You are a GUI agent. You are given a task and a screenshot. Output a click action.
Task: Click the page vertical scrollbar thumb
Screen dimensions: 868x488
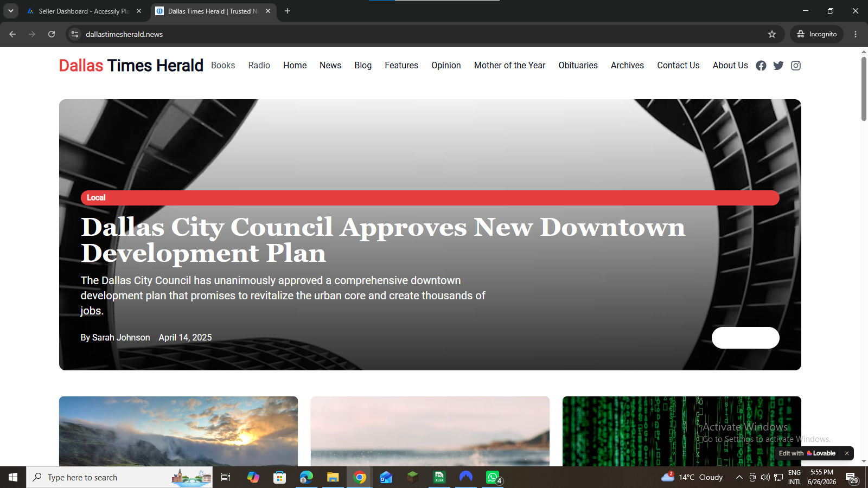point(864,88)
